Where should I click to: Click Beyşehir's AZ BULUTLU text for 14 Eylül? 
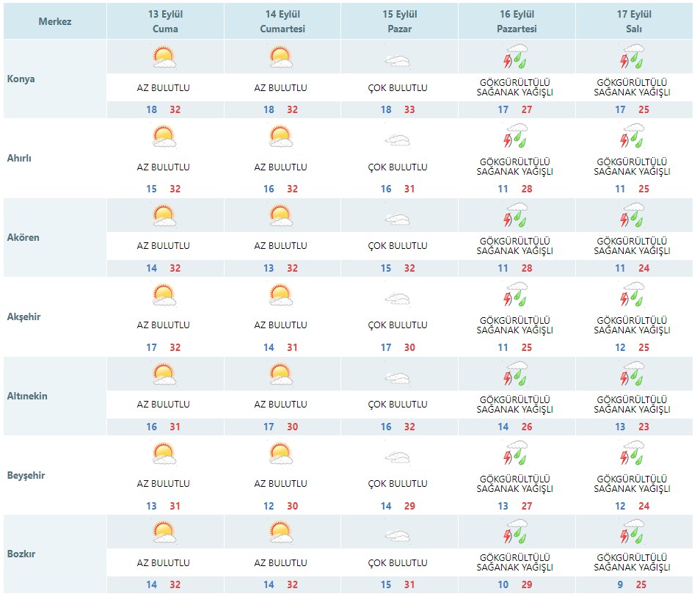(x=280, y=484)
